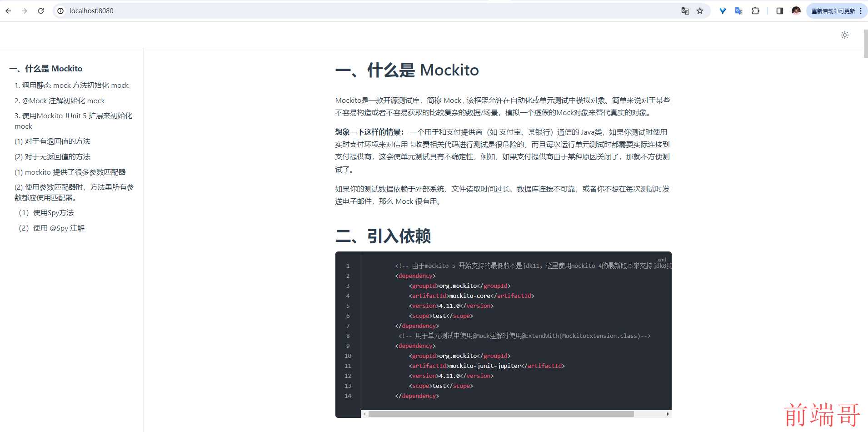This screenshot has width=868, height=432.
Task: Open the Google Translate extension icon
Action: click(x=739, y=11)
